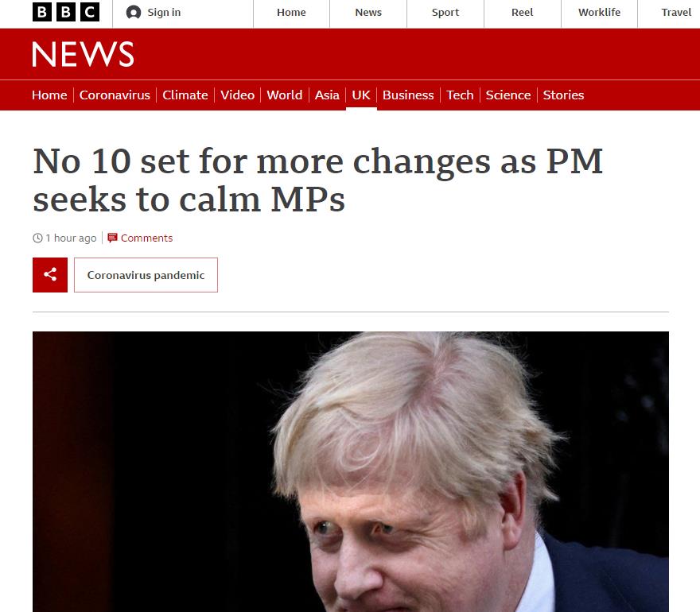Switch to the Climate news section
This screenshot has width=700, height=612.
185,95
